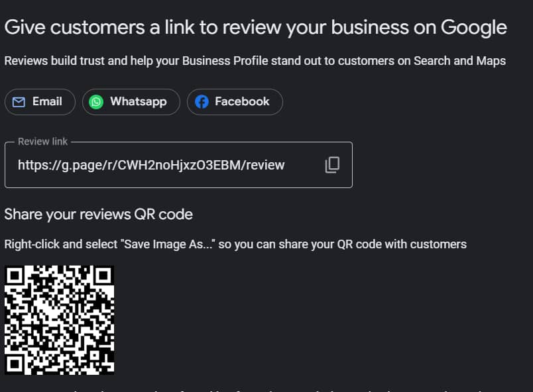Click the "Share your reviews QR code" heading

coord(99,215)
